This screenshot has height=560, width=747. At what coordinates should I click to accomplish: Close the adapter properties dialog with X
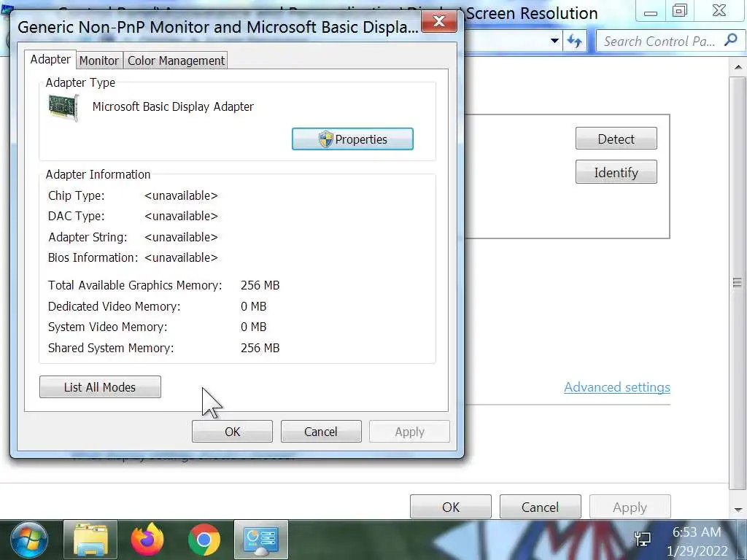pos(438,21)
